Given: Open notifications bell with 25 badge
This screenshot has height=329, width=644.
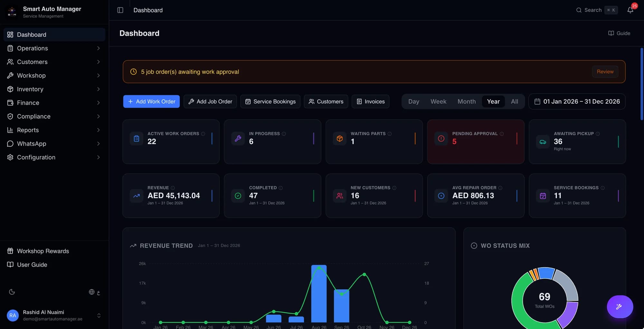Looking at the screenshot, I should (630, 10).
